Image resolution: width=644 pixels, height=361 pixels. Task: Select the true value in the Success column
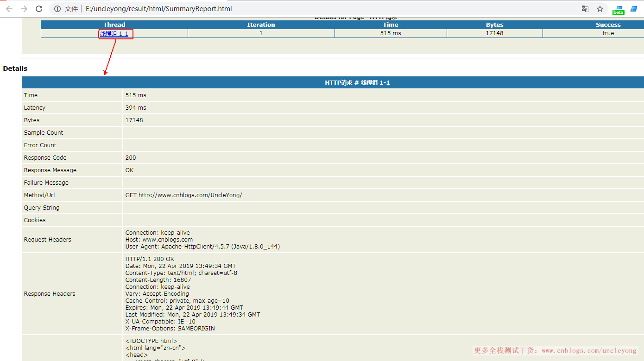608,33
